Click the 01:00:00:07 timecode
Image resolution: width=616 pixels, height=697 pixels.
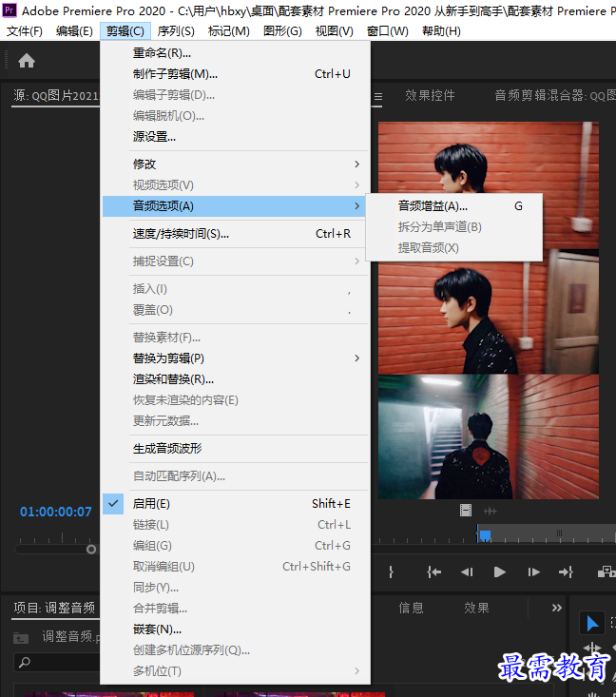[56, 512]
